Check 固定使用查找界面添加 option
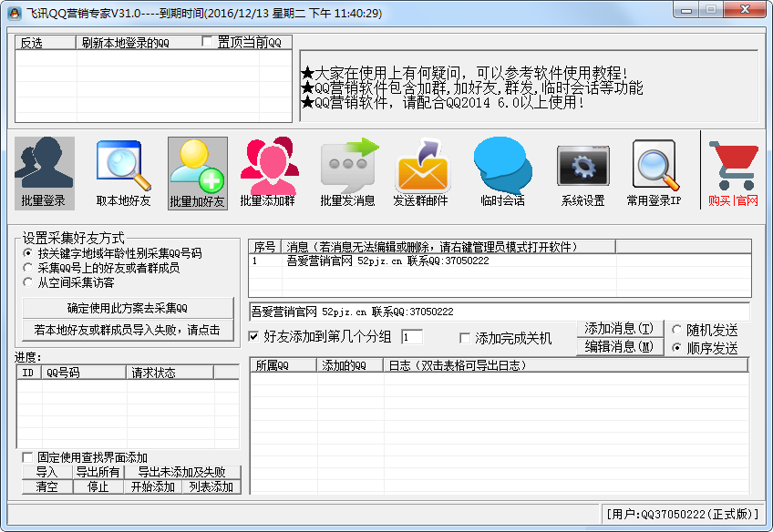Viewport: 773px width, 532px height. [x=27, y=457]
